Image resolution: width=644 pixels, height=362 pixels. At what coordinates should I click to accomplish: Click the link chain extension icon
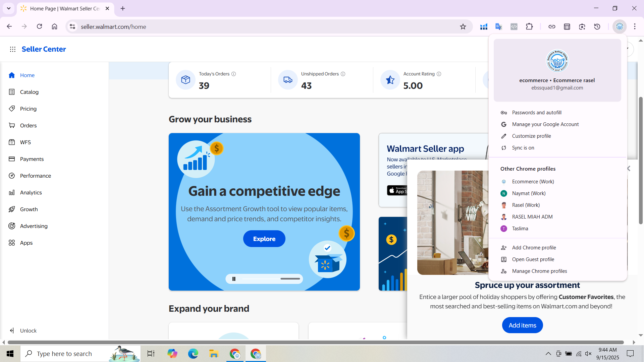click(552, 26)
